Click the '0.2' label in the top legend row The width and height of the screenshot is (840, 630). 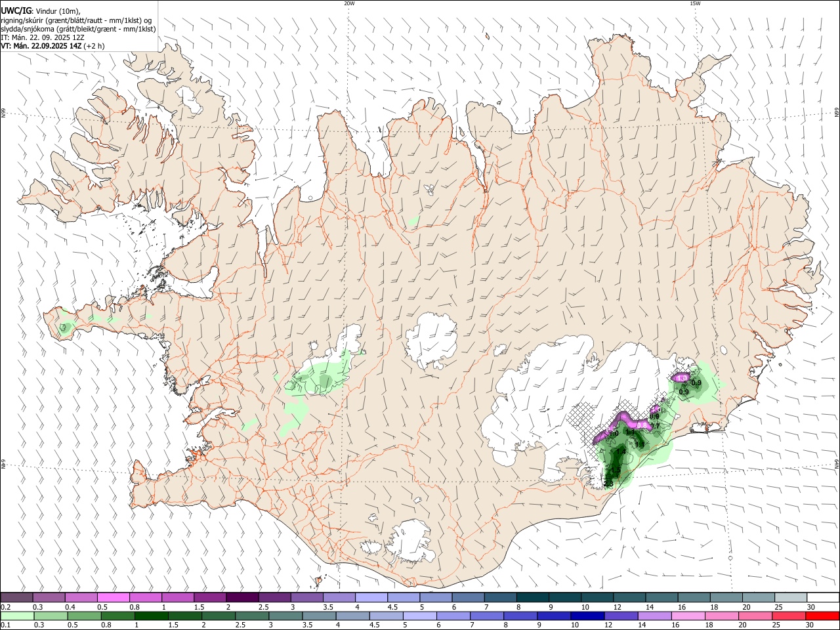point(6,607)
